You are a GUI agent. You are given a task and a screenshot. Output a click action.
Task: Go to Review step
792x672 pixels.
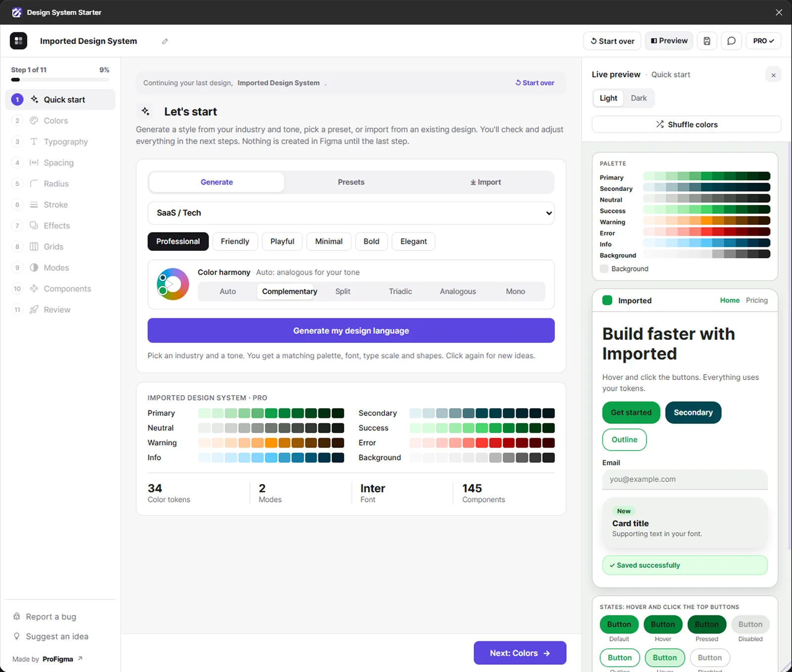point(60,310)
